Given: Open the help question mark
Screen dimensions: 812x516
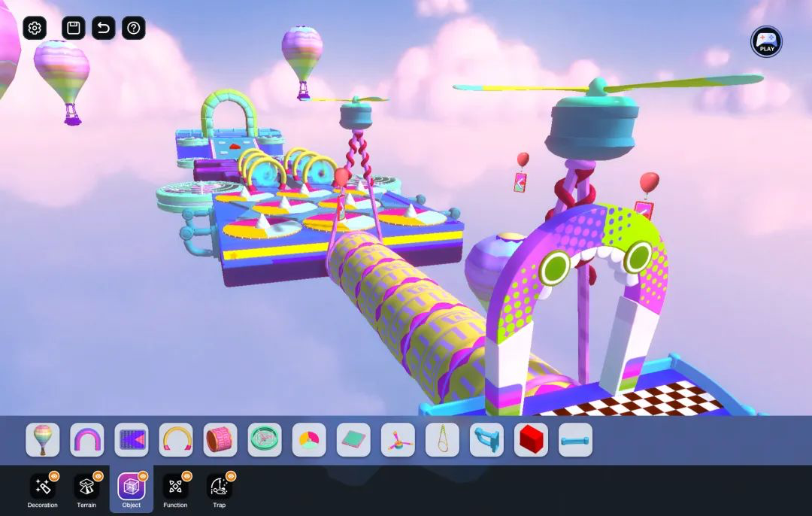Looking at the screenshot, I should coord(134,28).
